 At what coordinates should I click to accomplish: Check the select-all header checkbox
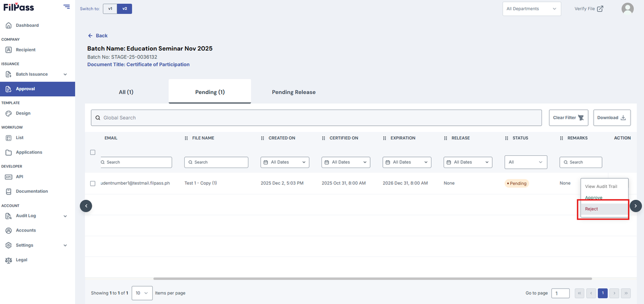point(93,153)
